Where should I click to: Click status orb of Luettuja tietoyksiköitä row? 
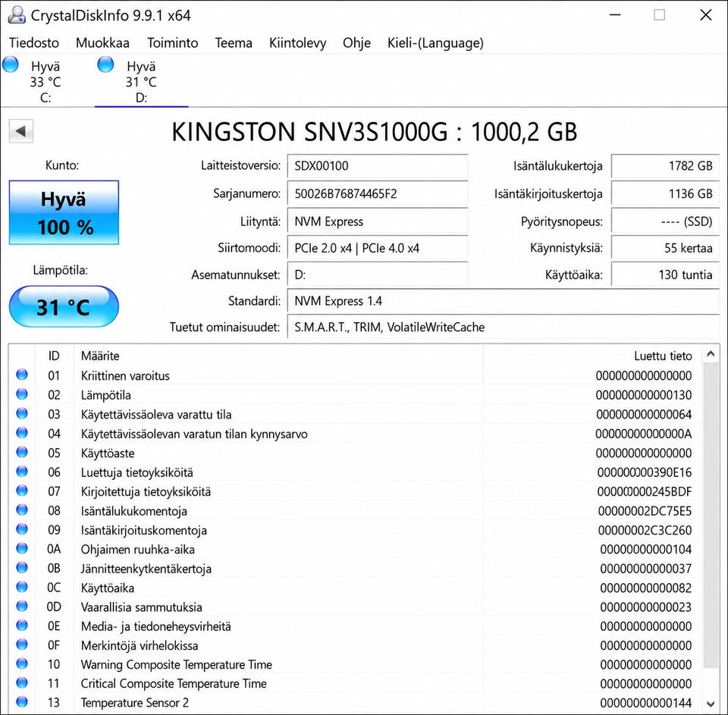click(x=22, y=472)
